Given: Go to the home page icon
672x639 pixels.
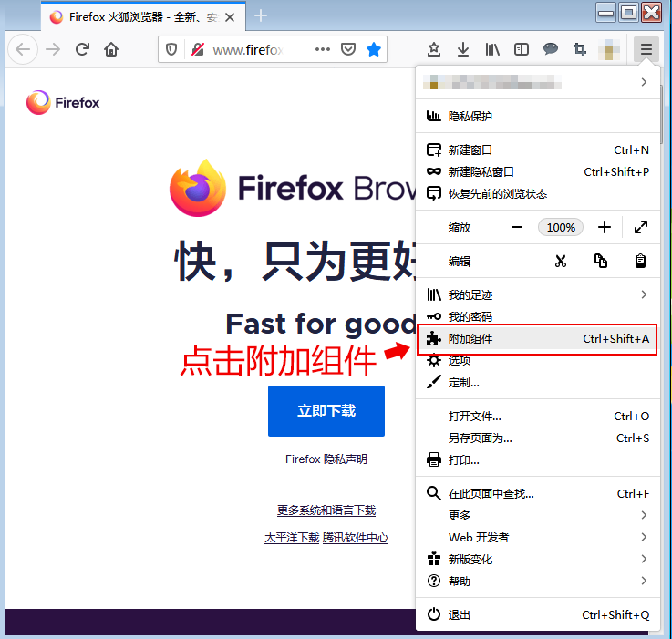Looking at the screenshot, I should pyautogui.click(x=111, y=50).
